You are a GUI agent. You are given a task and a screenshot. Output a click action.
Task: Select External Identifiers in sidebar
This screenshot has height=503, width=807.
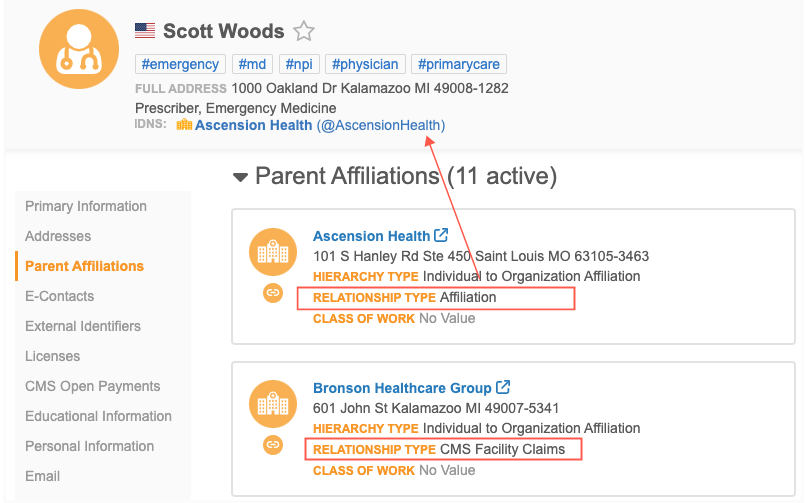click(x=83, y=326)
